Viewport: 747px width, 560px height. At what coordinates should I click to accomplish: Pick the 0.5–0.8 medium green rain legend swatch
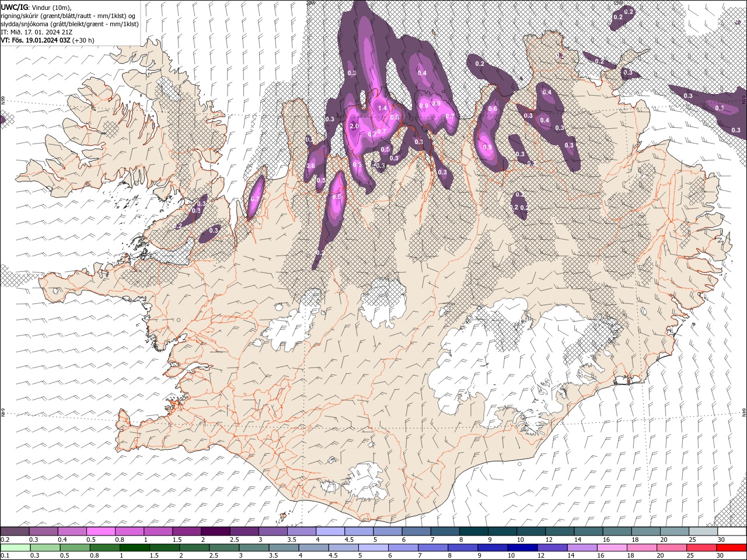tap(75, 548)
